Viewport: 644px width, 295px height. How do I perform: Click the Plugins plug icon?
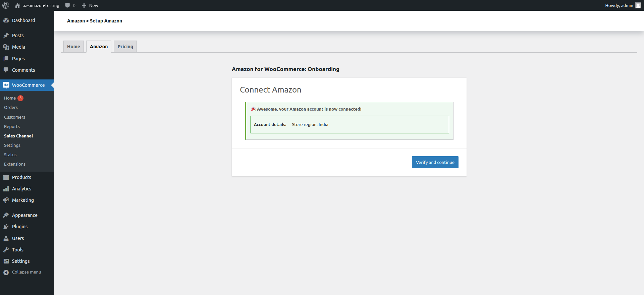click(x=6, y=227)
